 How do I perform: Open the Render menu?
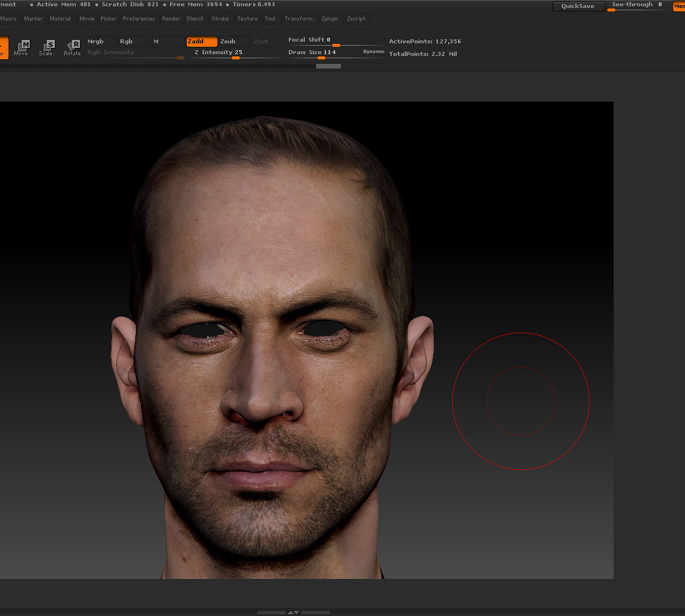coord(171,19)
